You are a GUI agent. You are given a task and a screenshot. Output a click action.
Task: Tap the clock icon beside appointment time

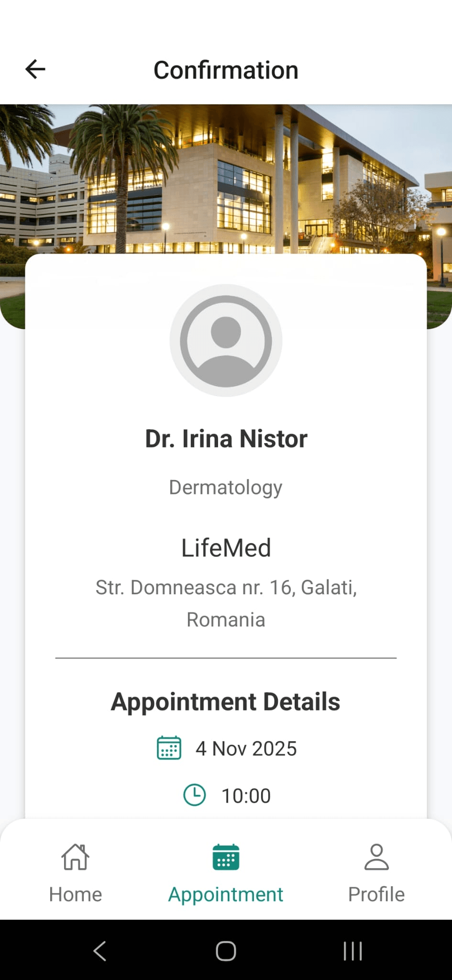pos(195,795)
